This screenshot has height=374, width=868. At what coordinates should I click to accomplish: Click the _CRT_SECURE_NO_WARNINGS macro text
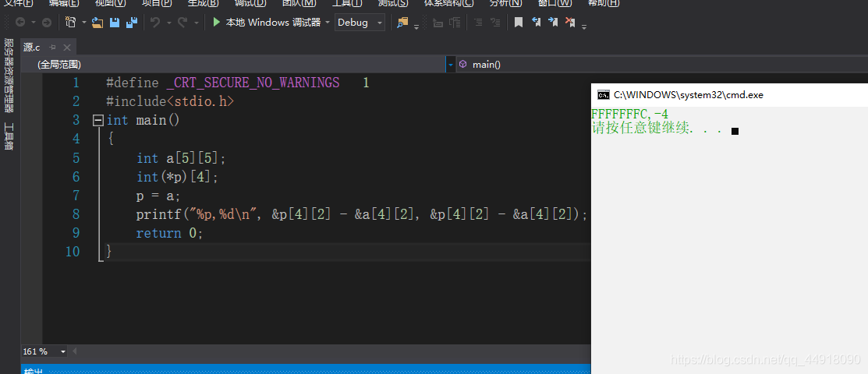click(253, 83)
